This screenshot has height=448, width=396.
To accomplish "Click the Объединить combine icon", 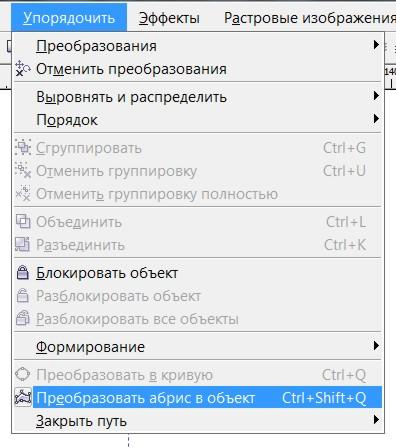I will [23, 222].
